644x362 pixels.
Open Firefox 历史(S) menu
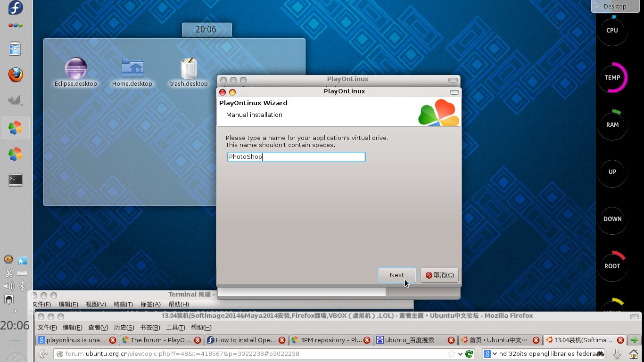[124, 328]
